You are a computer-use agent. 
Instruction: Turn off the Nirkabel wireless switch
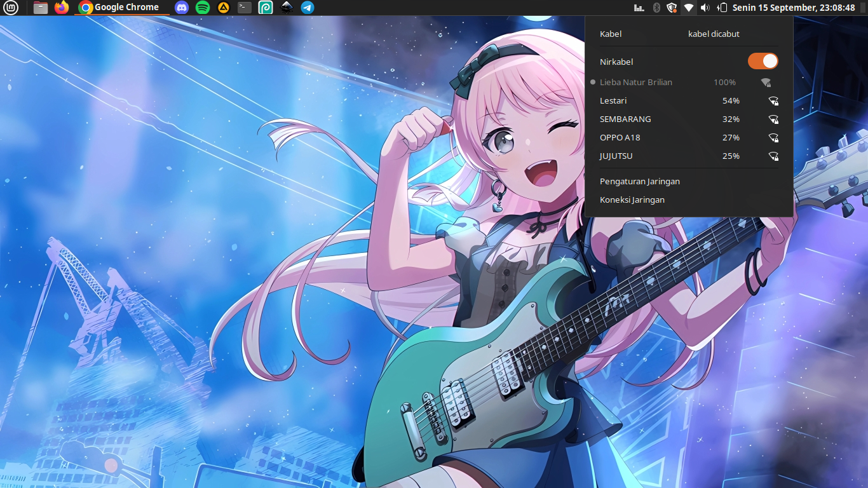(763, 61)
